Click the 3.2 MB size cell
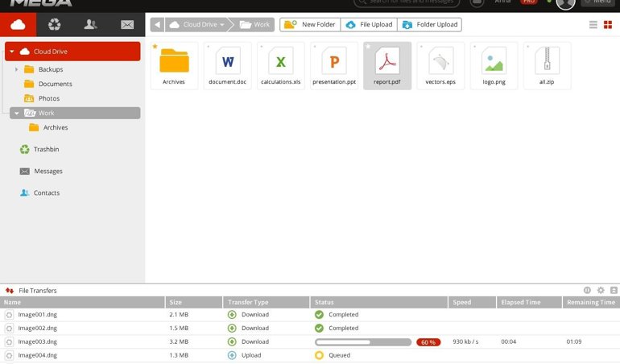The image size is (620, 364). tap(179, 341)
